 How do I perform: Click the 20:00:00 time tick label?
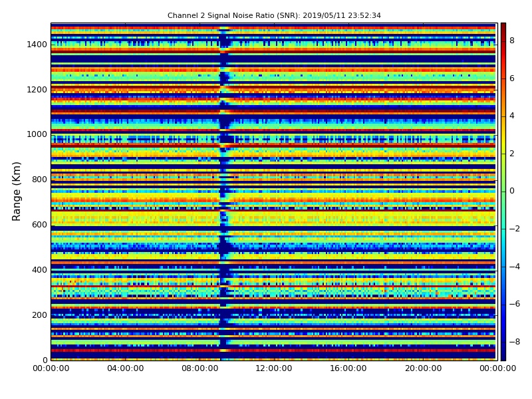tap(423, 368)
